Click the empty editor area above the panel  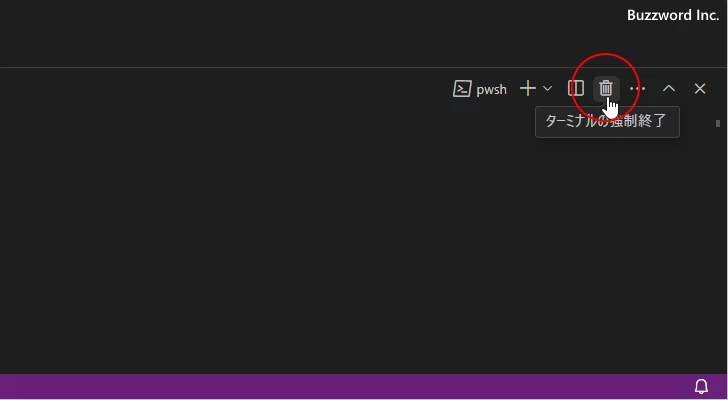pyautogui.click(x=300, y=35)
